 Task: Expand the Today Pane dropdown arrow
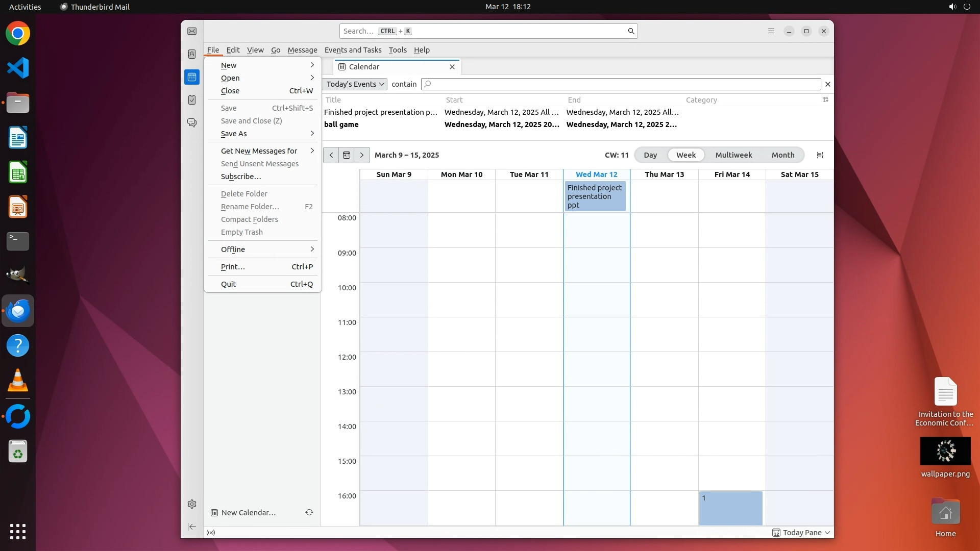click(827, 533)
